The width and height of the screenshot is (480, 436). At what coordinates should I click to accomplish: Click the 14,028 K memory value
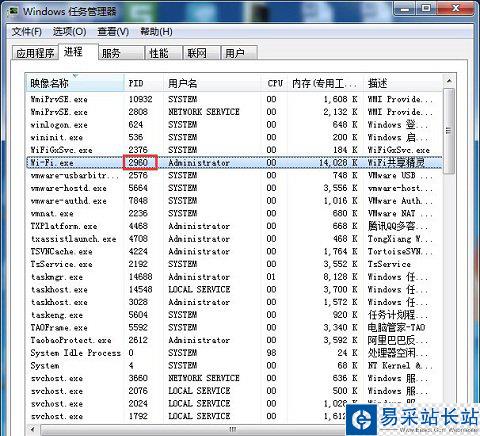coord(338,163)
